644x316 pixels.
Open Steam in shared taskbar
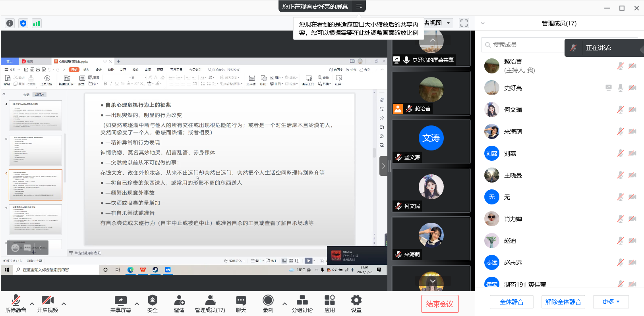pyautogui.click(x=155, y=270)
